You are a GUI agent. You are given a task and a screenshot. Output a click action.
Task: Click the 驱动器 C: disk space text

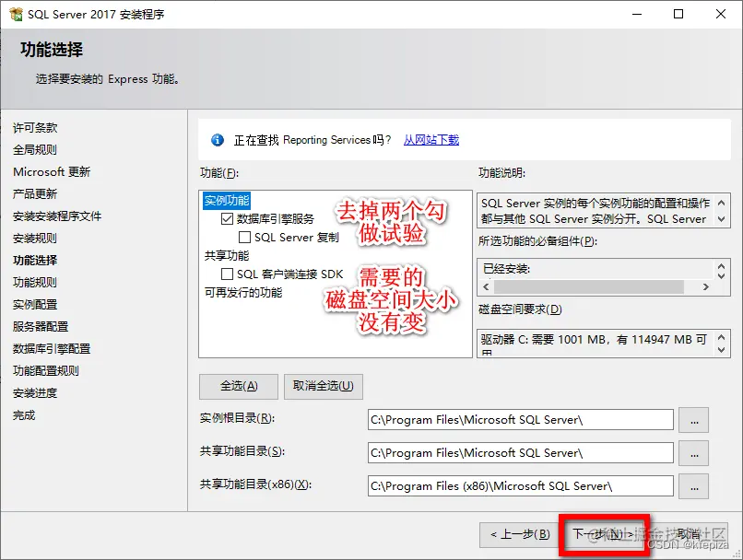point(595,340)
